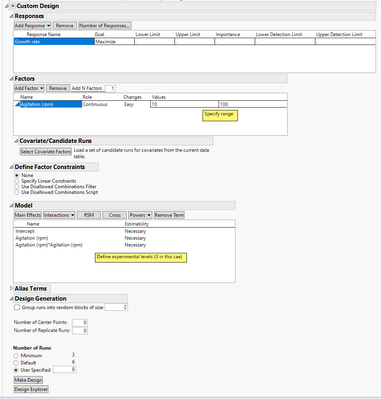Click the continuous factor icon beside Agitation (rpm)
381x399 pixels.
click(18, 104)
